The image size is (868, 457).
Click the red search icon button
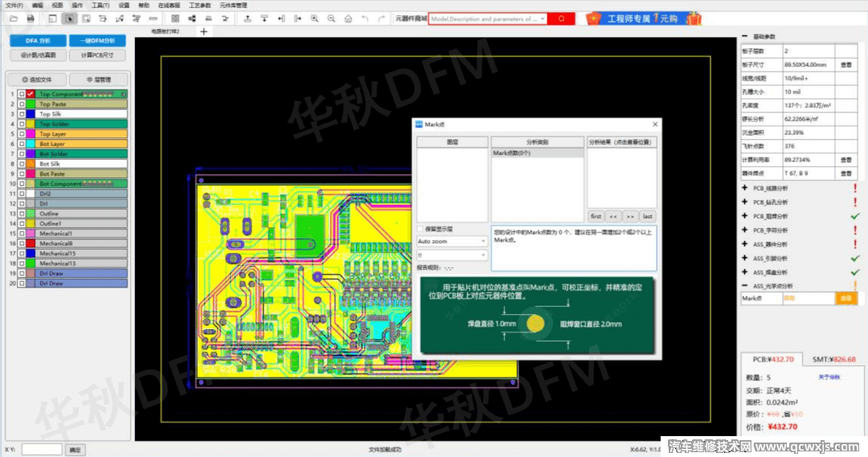click(x=561, y=18)
